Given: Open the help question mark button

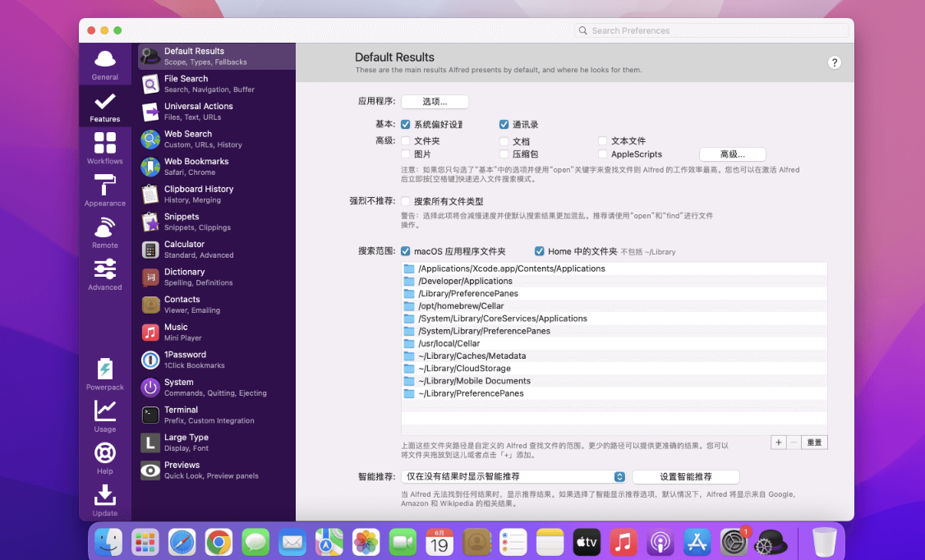Looking at the screenshot, I should [834, 62].
